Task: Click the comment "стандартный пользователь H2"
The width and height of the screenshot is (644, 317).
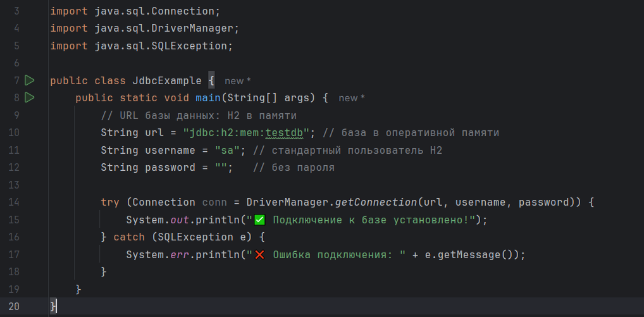Action: 347,151
